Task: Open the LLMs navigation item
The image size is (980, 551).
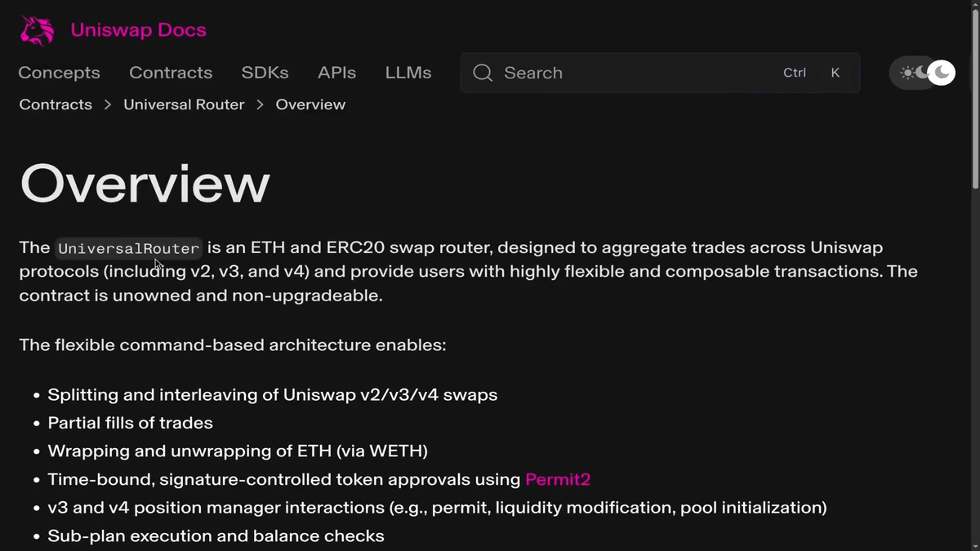Action: [408, 73]
